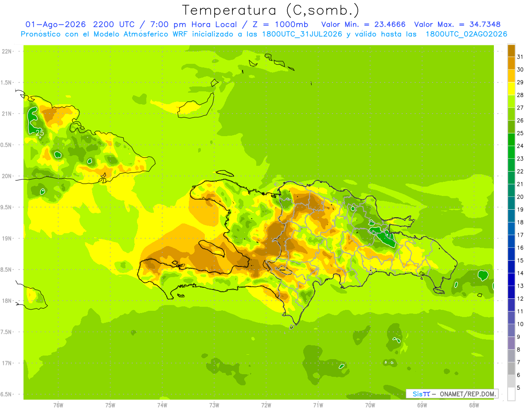Click the "Valor Min. = 23.4666" value
Image resolution: width=532 pixels, height=411 pixels.
pos(363,24)
